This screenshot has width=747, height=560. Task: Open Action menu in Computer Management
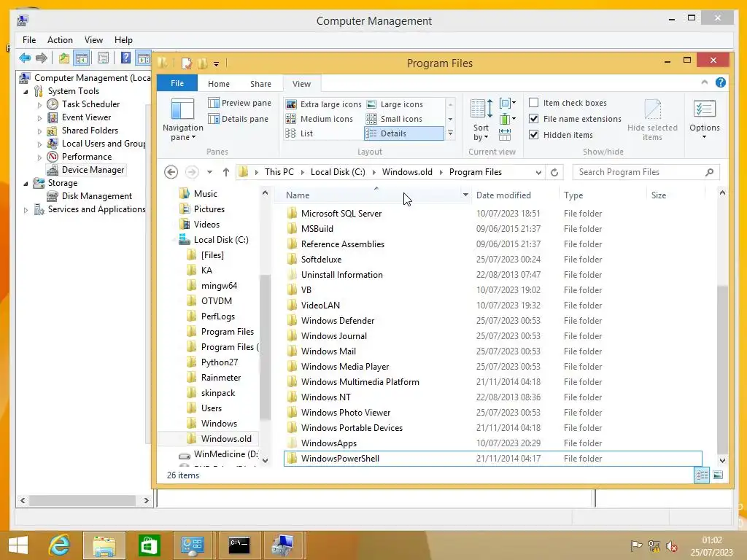[60, 40]
